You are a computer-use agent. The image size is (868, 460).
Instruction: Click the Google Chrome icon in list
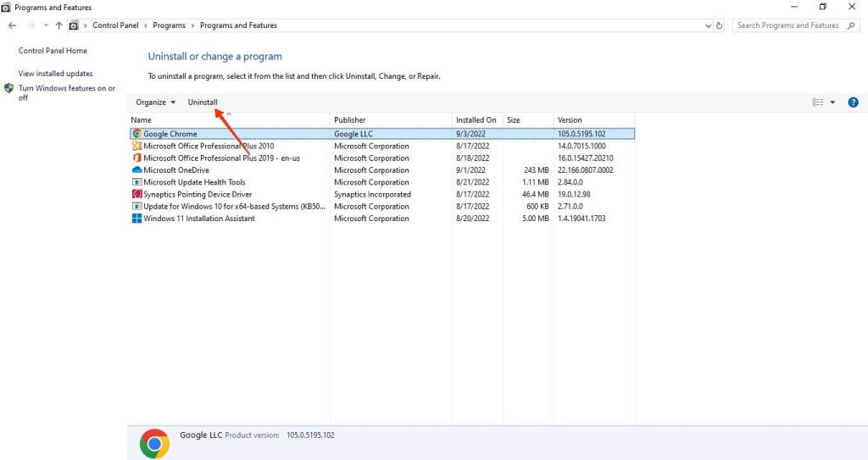pyautogui.click(x=136, y=134)
